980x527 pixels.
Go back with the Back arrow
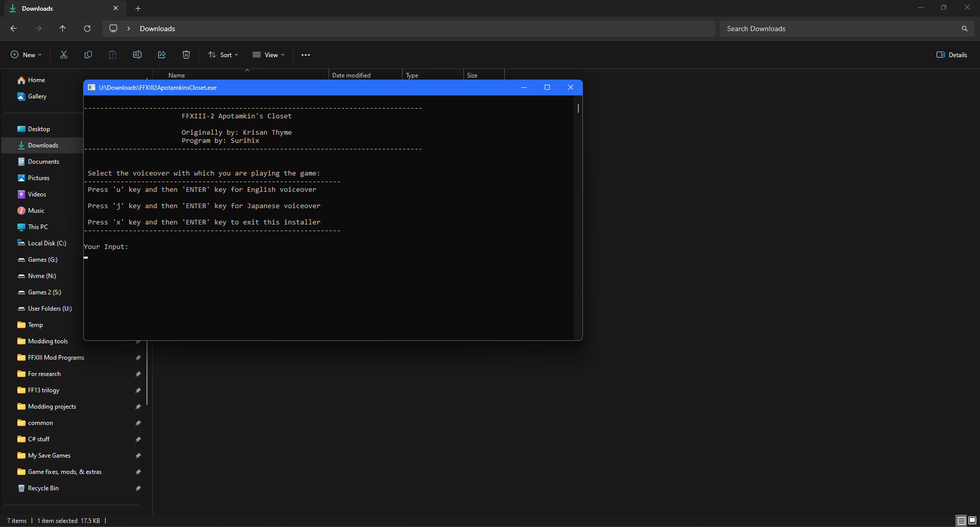tap(14, 29)
